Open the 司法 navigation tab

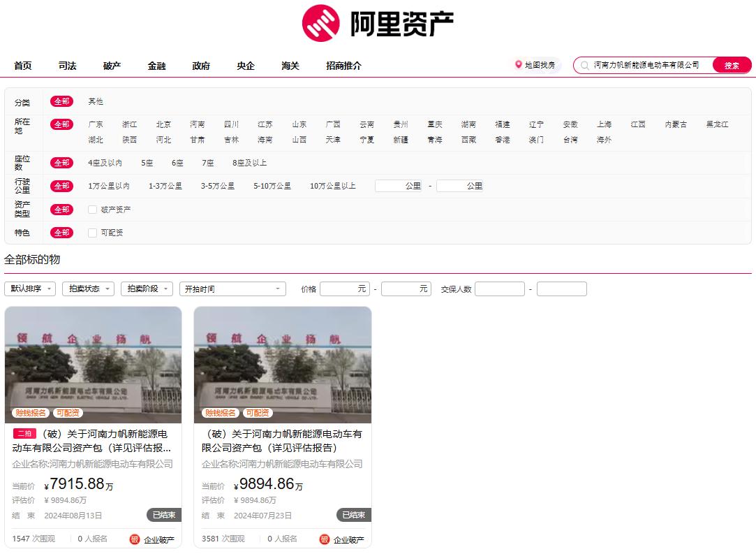[68, 66]
